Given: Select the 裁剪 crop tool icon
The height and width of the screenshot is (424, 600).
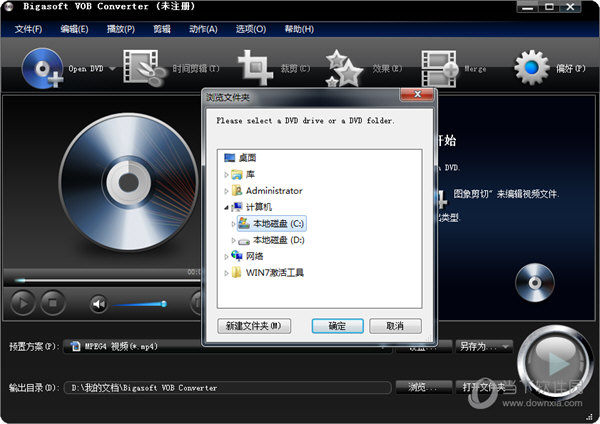Looking at the screenshot, I should (x=255, y=67).
